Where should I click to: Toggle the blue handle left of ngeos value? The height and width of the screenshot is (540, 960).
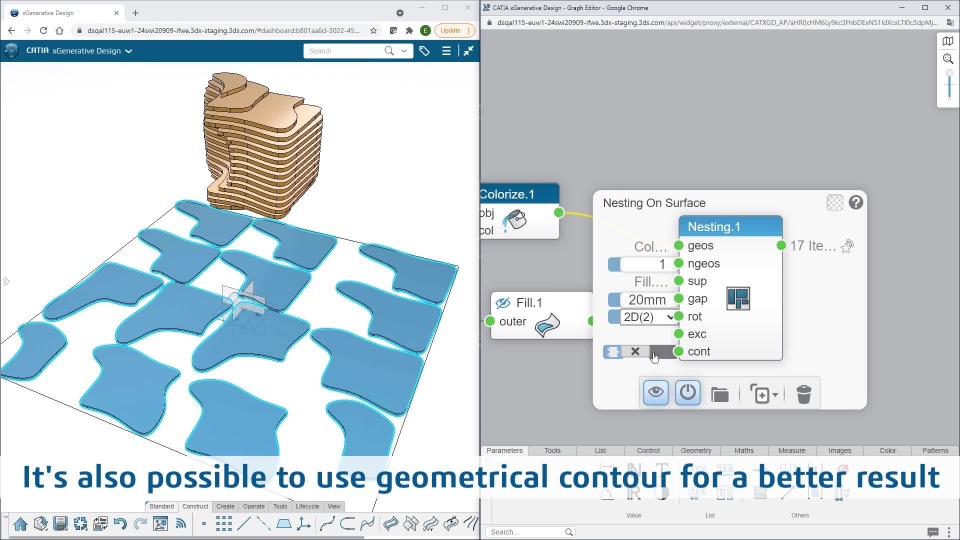click(x=614, y=264)
